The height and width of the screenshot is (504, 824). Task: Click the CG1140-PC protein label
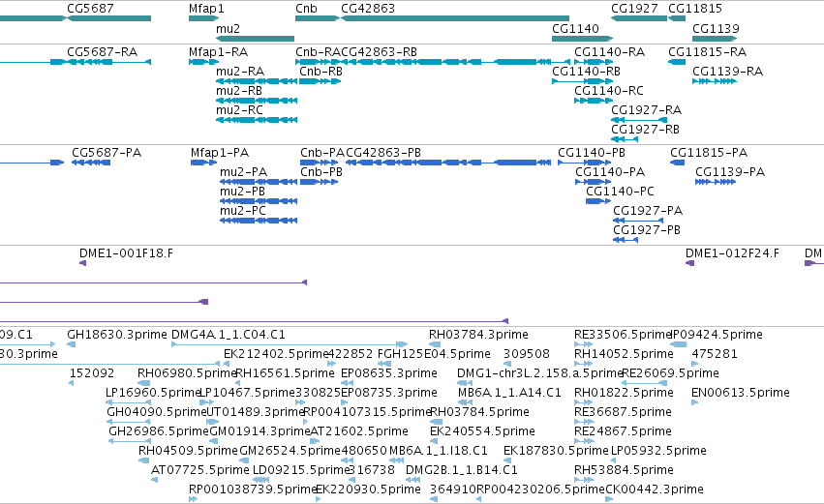620,192
